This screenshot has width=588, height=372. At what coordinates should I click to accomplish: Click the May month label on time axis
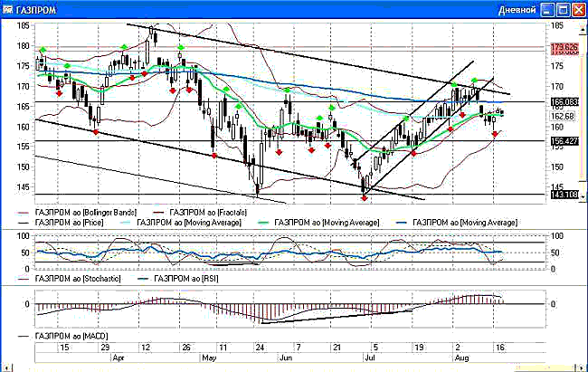[209, 358]
